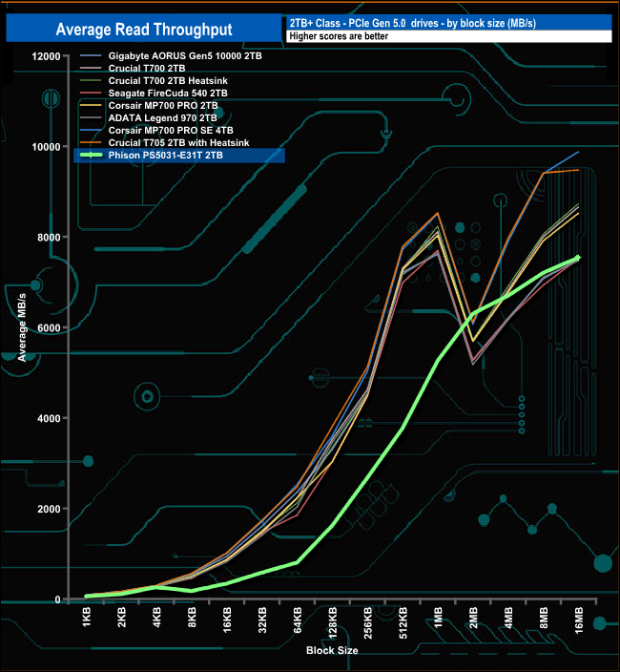Click the green Phison data marker at 16MB
This screenshot has height=672, width=620.
(x=578, y=258)
